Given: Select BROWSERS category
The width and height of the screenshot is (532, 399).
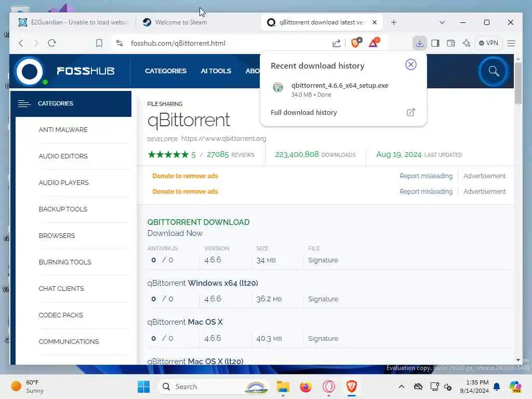Looking at the screenshot, I should click(57, 235).
